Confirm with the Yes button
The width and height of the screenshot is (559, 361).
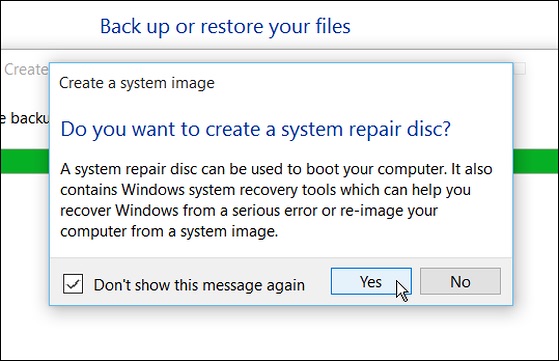pyautogui.click(x=371, y=282)
